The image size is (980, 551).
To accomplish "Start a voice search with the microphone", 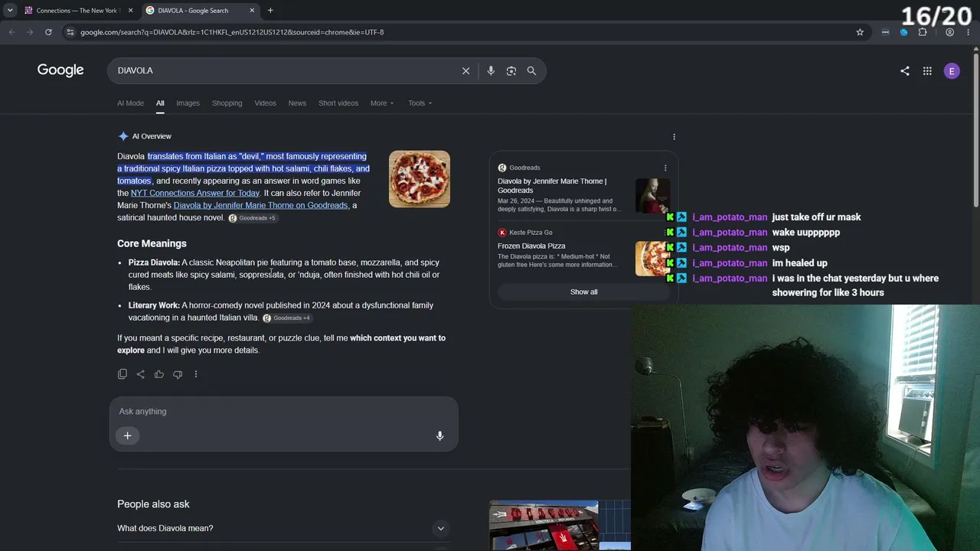I will pyautogui.click(x=491, y=70).
